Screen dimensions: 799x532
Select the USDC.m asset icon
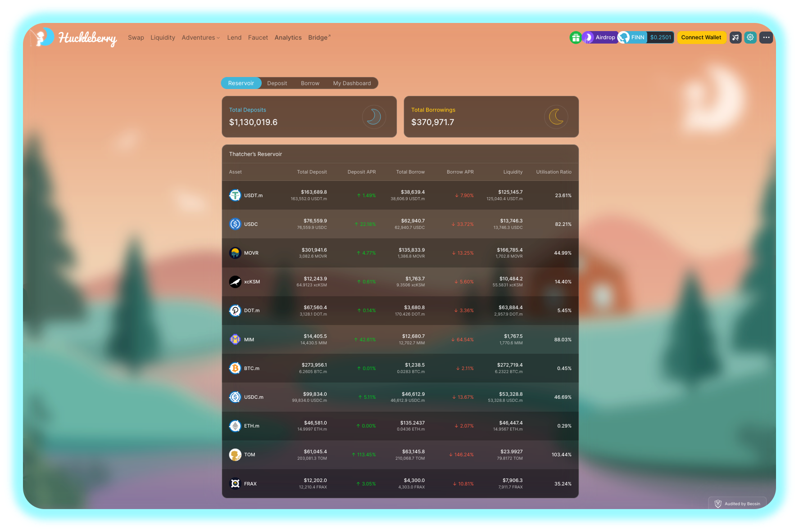[x=235, y=397]
